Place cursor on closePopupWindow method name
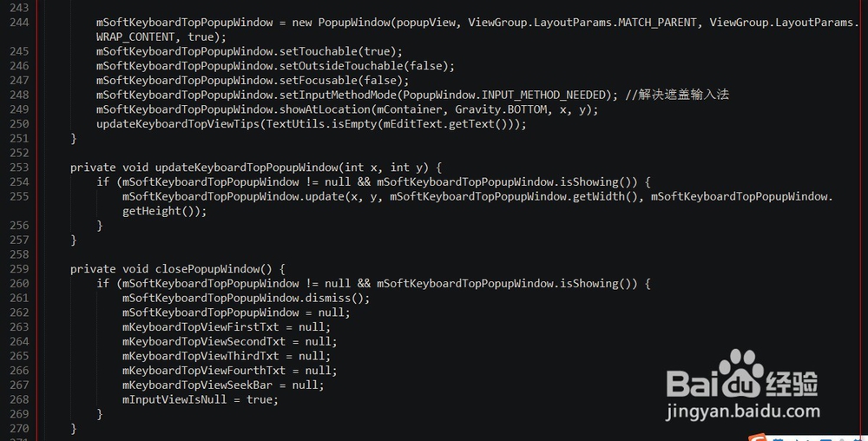Screen dimensions: 868x441 tap(207, 269)
